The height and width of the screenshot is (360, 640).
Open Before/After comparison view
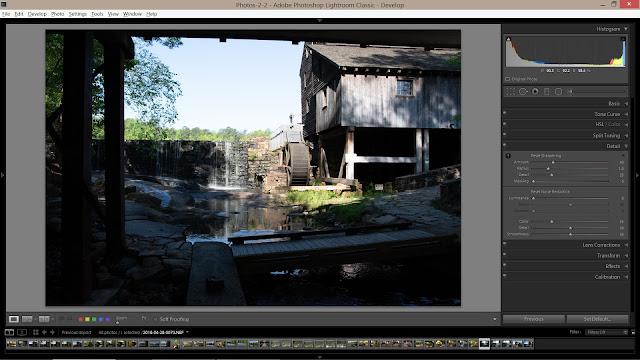[x=27, y=319]
